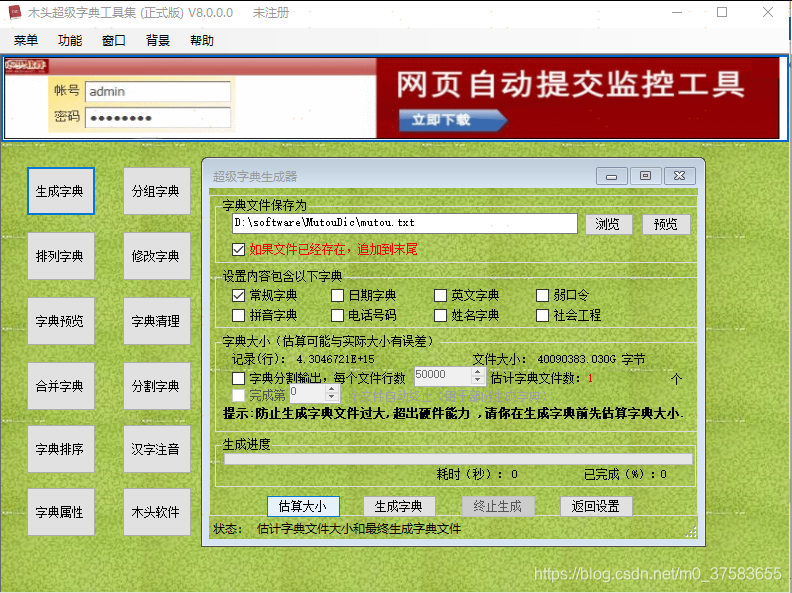This screenshot has height=593, width=792.
Task: Click the 木头软件 button
Action: click(x=157, y=512)
